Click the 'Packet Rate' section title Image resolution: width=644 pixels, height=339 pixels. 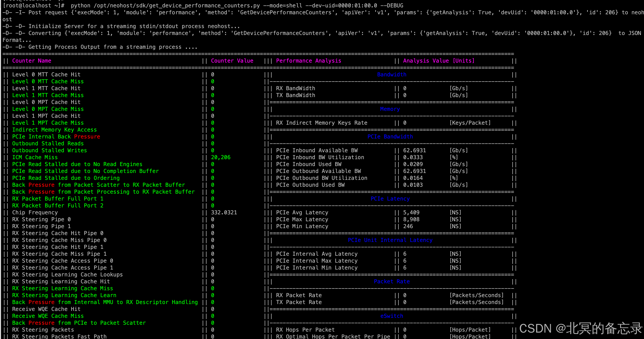point(392,281)
